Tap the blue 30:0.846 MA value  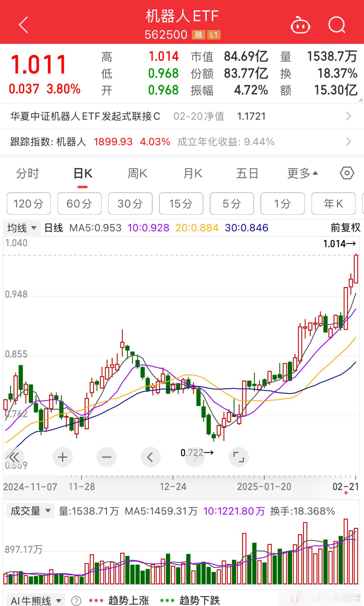[247, 228]
